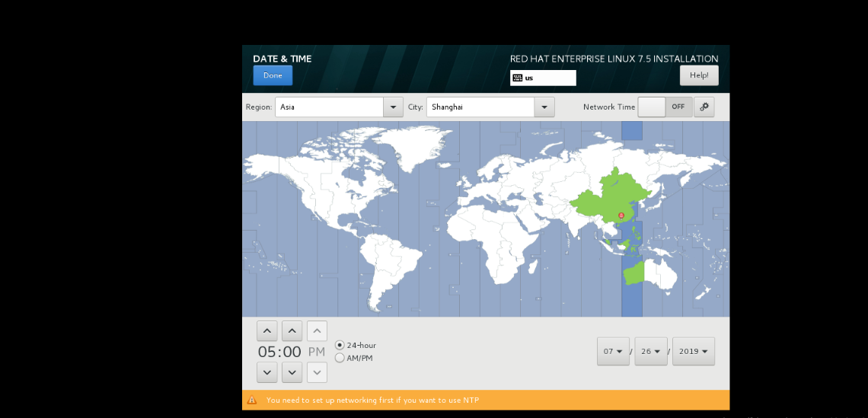Open the day dropdown showing 26
The width and height of the screenshot is (868, 418).
650,351
